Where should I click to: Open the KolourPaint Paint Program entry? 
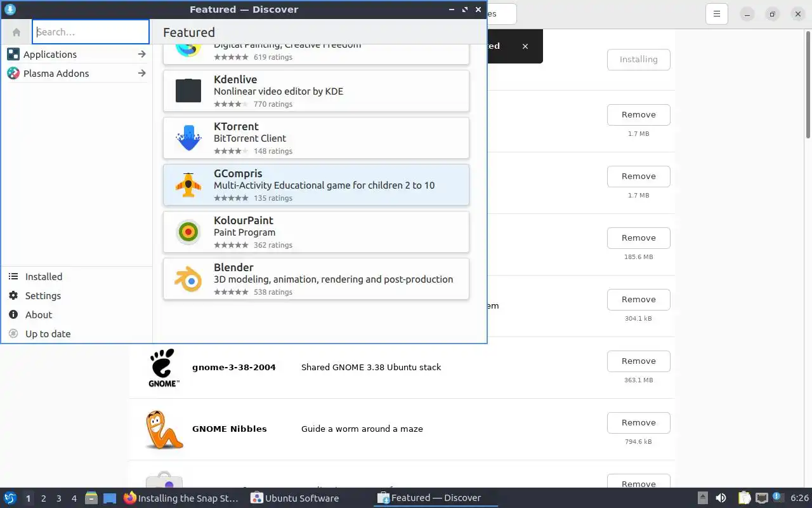pos(316,232)
